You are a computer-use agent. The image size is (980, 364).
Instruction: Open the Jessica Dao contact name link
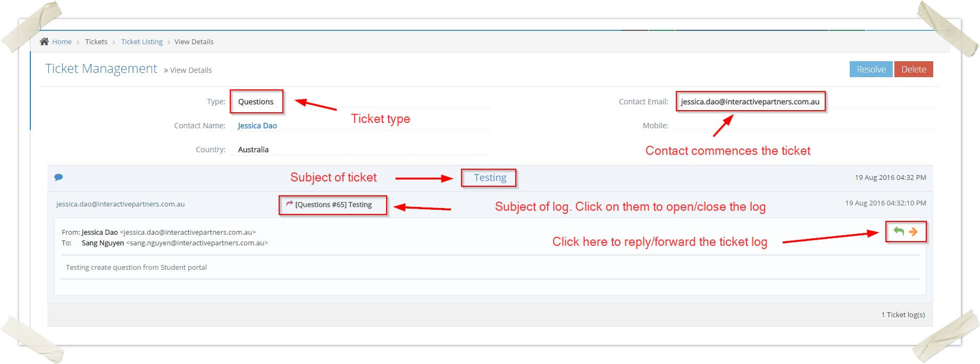[x=257, y=126]
